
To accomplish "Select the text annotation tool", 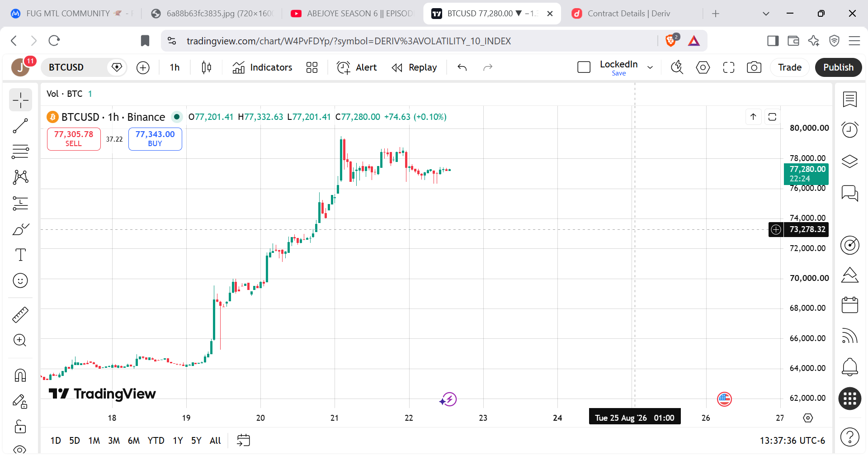I will coord(20,255).
